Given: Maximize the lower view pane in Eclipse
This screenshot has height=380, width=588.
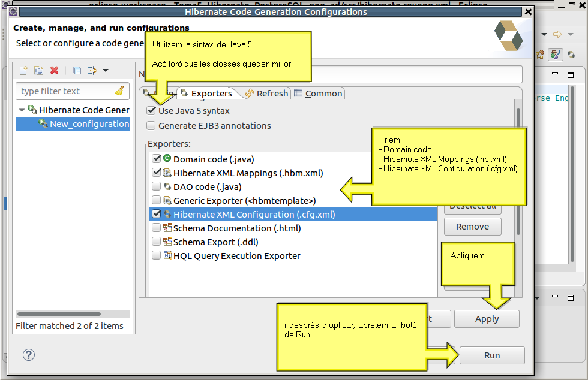Looking at the screenshot, I should click(571, 297).
